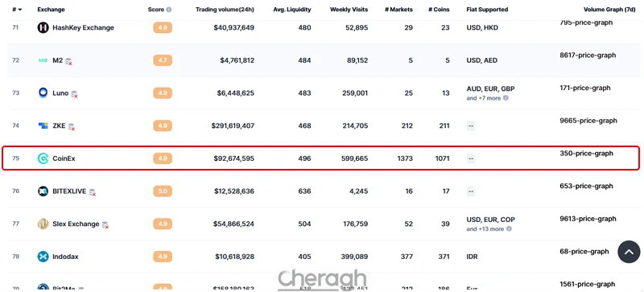The image size is (644, 292).
Task: Click CoinEx coins count 1071
Action: point(442,158)
